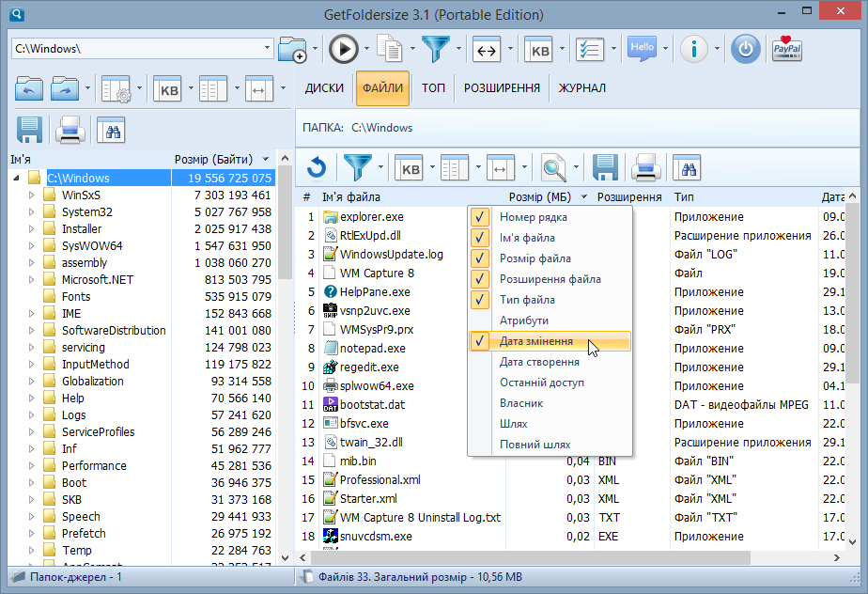Select the Fonts folder in the tree
This screenshot has width=868, height=594.
point(76,296)
